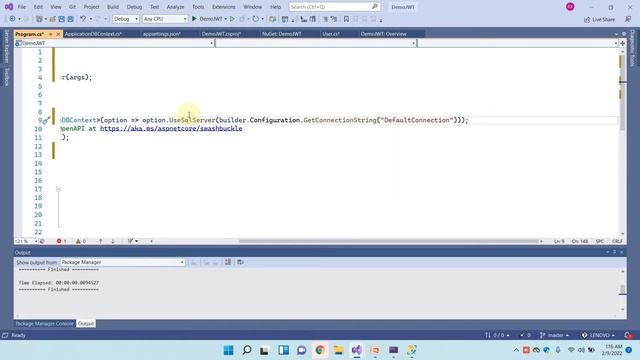Open Show output from Package Manager dropdown
The height and width of the screenshot is (360, 640).
point(122,262)
